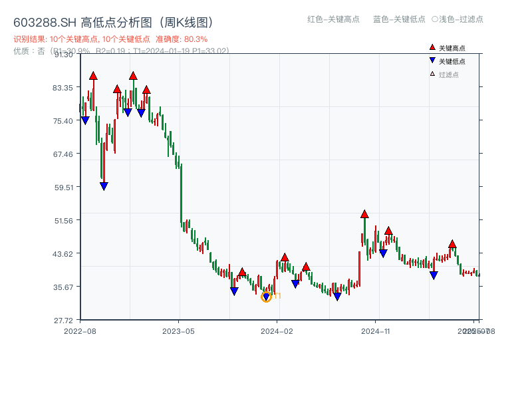532x399 pixels.
Task: Click the 35.67 y-axis label
Action: tap(63, 287)
